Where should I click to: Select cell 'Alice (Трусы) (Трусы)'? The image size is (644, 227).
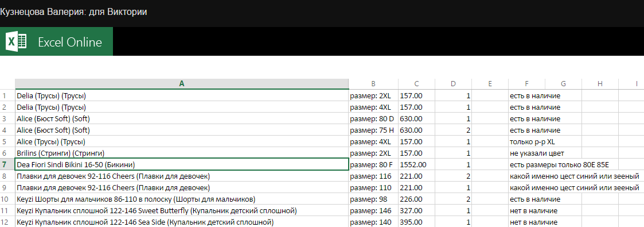pyautogui.click(x=182, y=142)
